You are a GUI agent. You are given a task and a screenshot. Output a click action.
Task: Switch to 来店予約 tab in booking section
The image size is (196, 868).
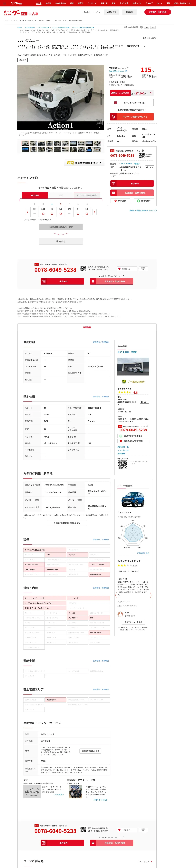click(x=35, y=195)
